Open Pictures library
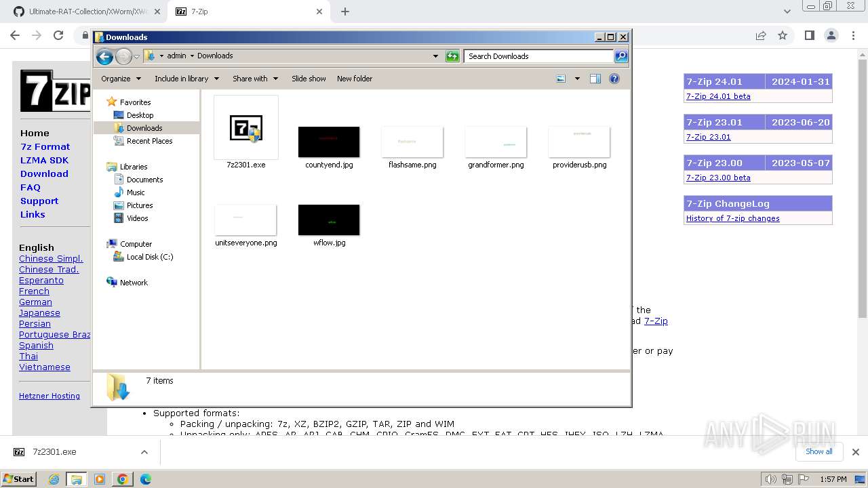Image resolution: width=868 pixels, height=488 pixels. coord(140,205)
